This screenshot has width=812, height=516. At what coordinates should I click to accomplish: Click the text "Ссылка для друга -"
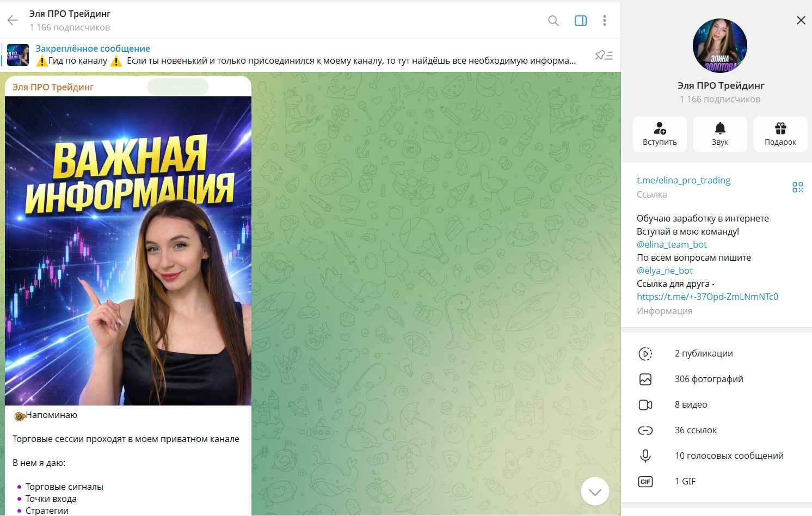tap(675, 284)
